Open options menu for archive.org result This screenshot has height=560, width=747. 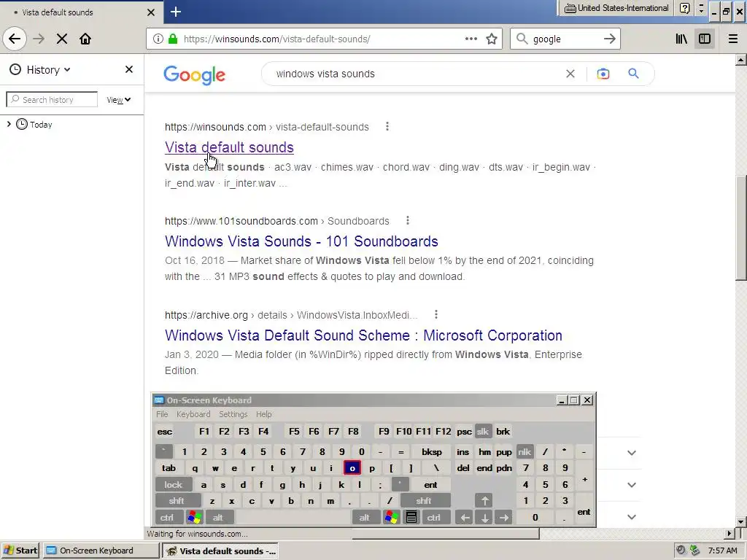click(x=436, y=314)
